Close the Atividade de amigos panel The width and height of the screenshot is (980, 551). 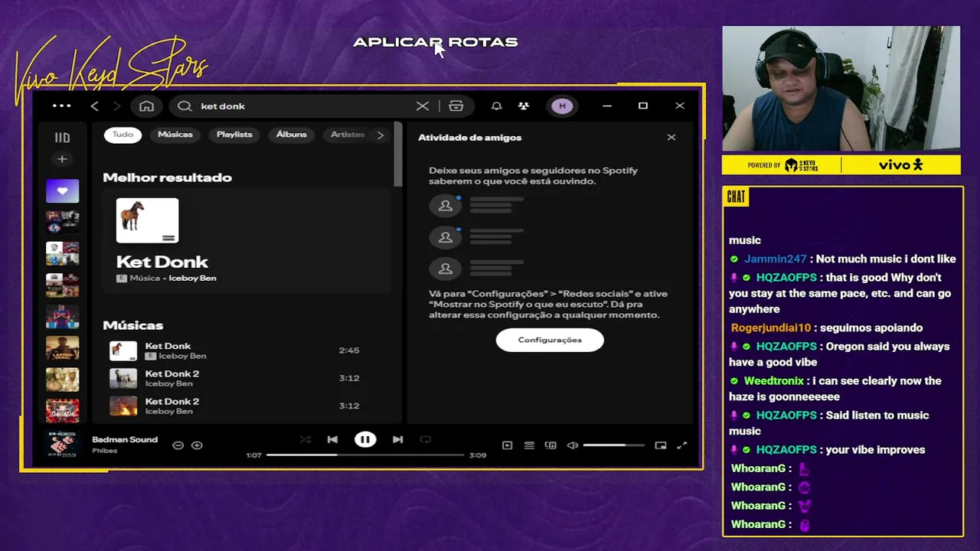(x=671, y=138)
